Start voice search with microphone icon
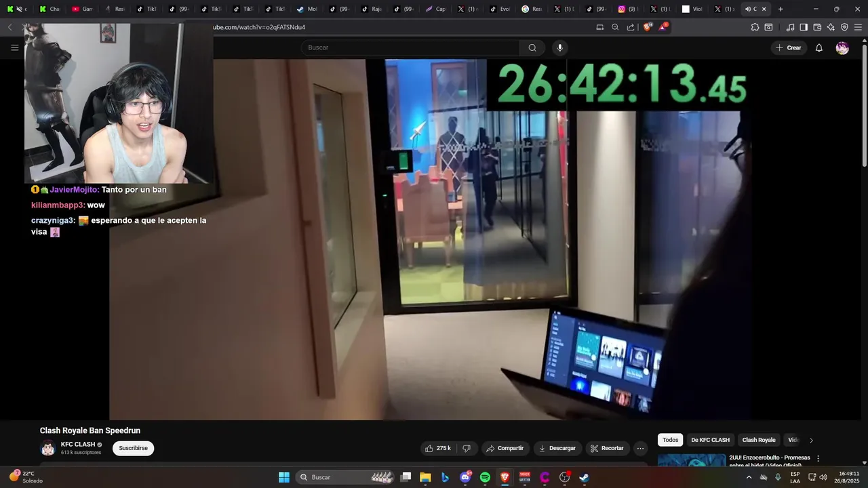This screenshot has height=488, width=868. pyautogui.click(x=559, y=47)
